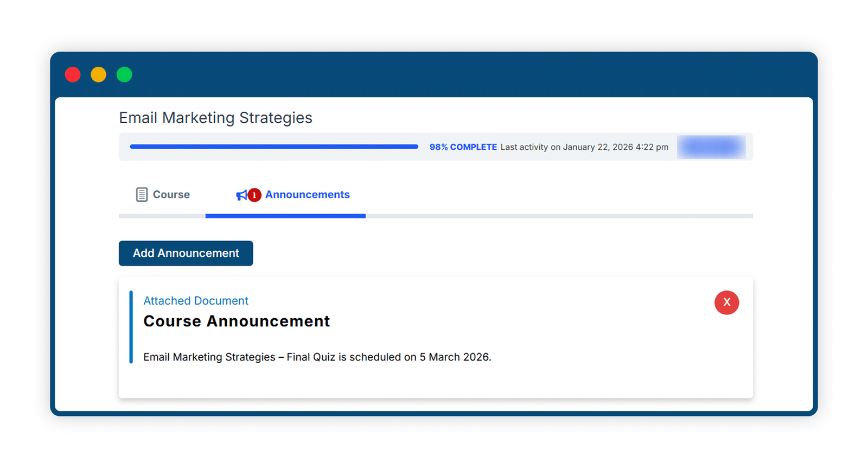The height and width of the screenshot is (468, 868).
Task: Click the red window close dot
Action: coord(73,74)
